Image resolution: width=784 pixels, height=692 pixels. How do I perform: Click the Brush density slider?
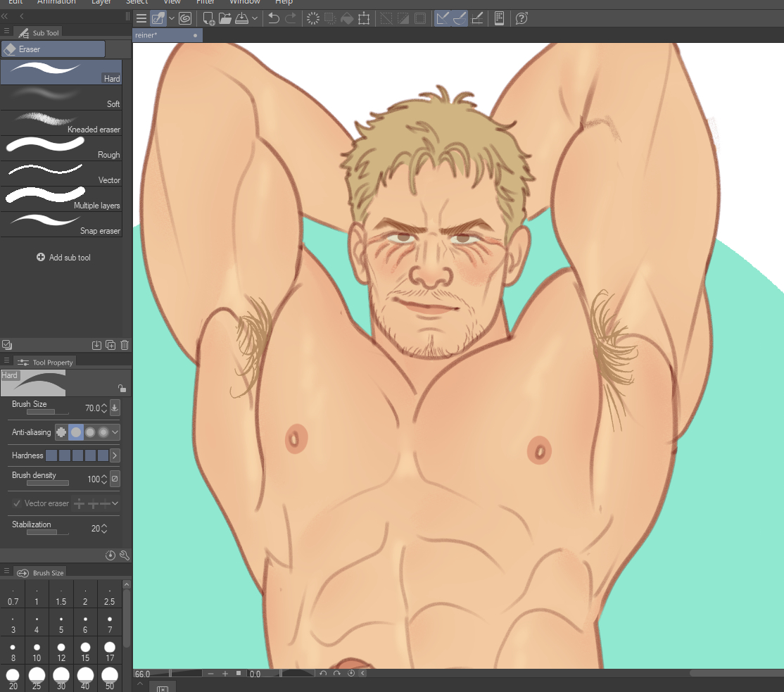click(x=48, y=483)
